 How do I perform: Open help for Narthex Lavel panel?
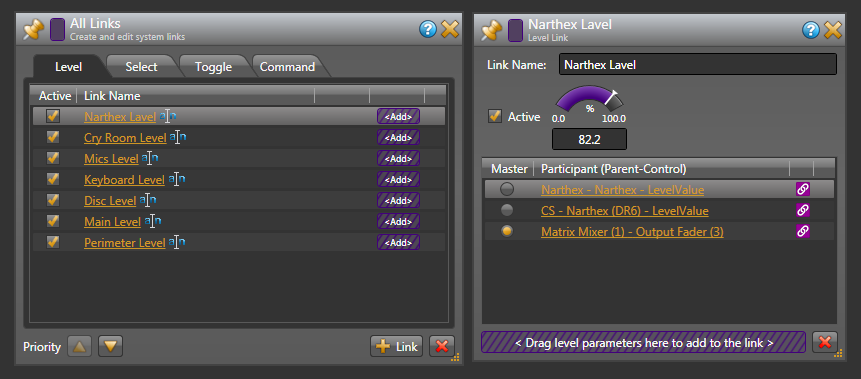(810, 29)
